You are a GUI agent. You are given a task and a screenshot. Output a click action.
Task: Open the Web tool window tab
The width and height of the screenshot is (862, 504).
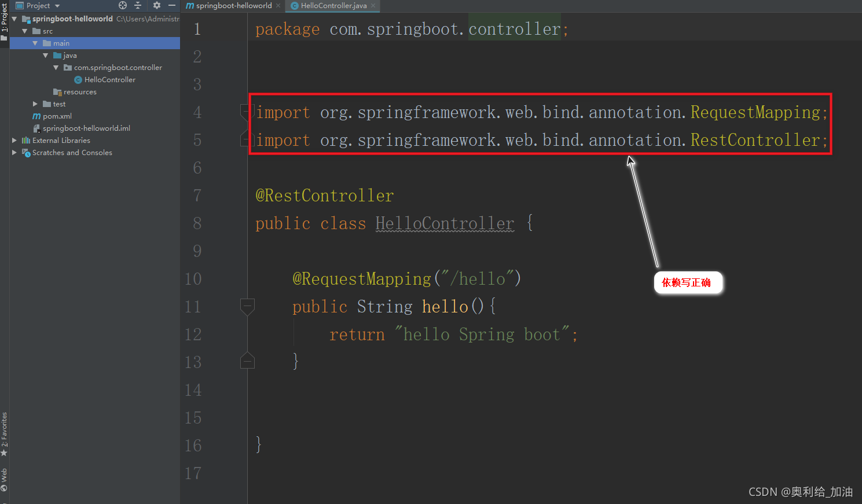click(x=5, y=479)
